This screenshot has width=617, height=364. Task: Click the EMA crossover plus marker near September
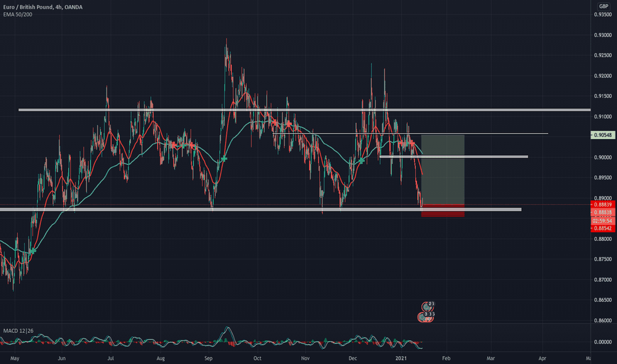click(224, 159)
